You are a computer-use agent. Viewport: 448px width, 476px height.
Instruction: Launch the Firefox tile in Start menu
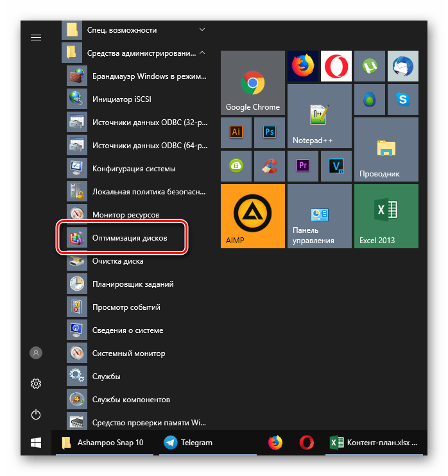click(303, 66)
